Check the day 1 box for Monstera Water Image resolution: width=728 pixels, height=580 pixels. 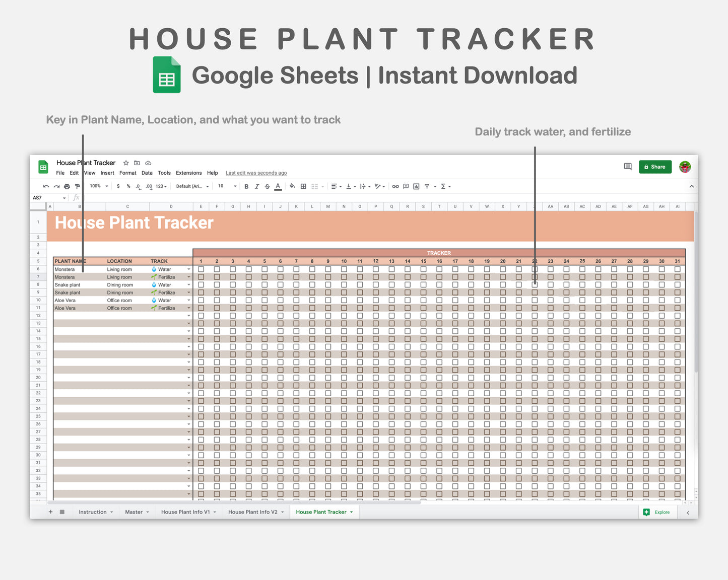pyautogui.click(x=201, y=269)
